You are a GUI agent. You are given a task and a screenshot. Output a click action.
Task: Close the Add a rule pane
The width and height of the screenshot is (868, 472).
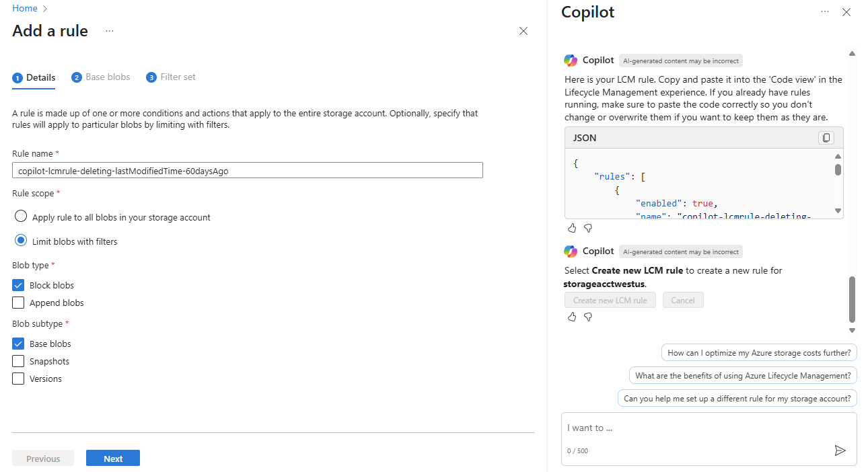pyautogui.click(x=523, y=31)
